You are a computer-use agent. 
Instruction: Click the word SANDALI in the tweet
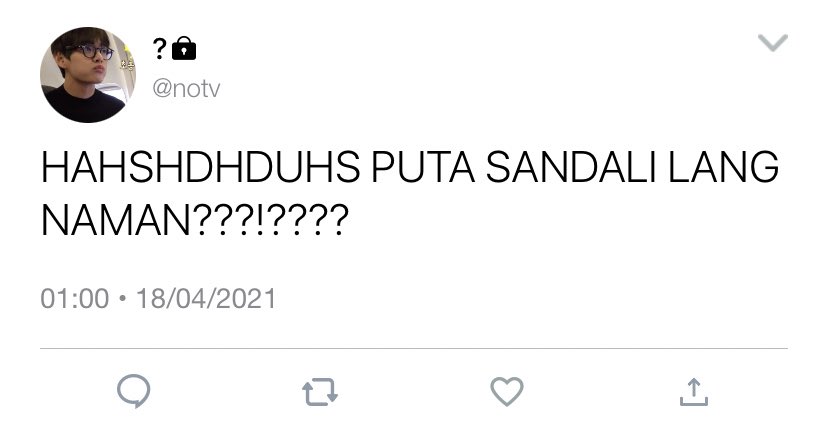coord(570,167)
